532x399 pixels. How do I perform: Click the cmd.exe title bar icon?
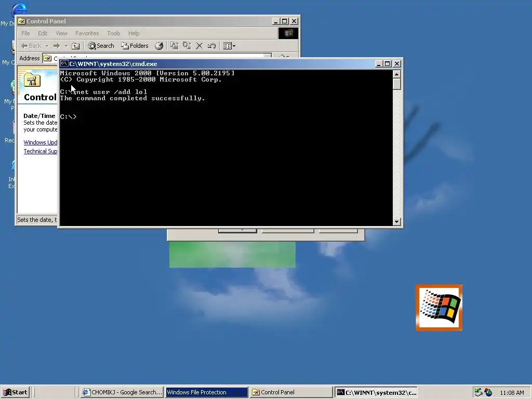point(64,63)
